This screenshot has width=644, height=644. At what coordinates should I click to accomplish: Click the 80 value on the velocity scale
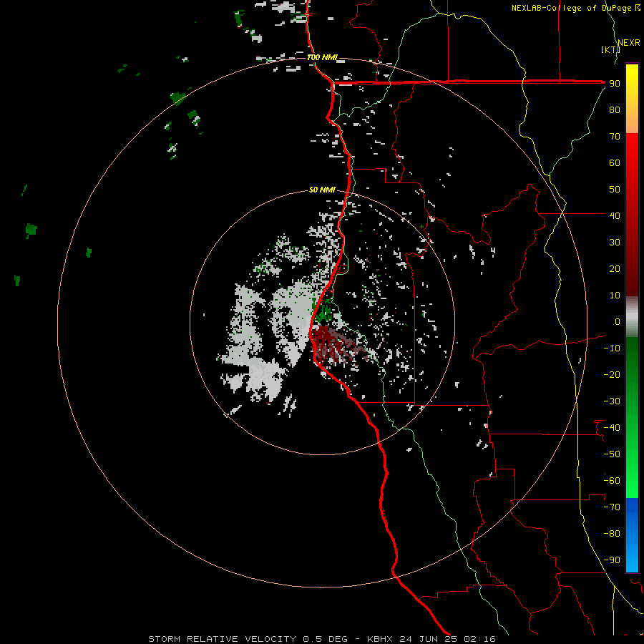tap(615, 110)
